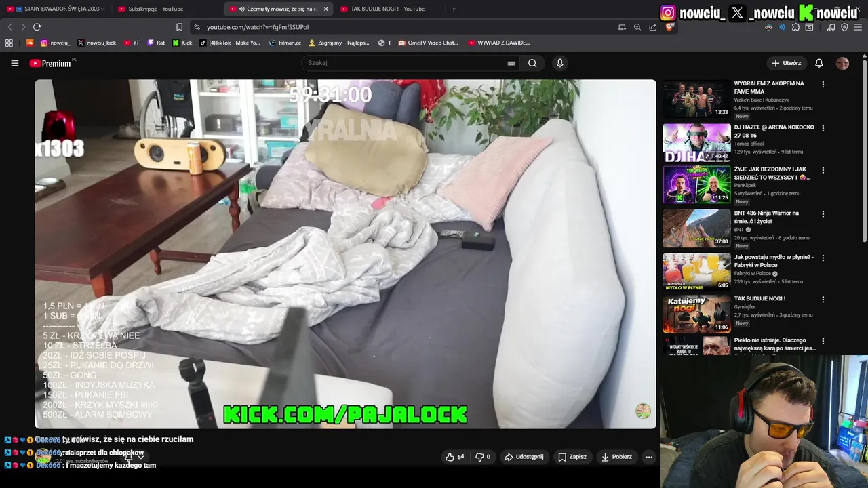
Task: Open DJ HAZEL ARENA KOKOCKO thumbnail
Action: (x=696, y=142)
